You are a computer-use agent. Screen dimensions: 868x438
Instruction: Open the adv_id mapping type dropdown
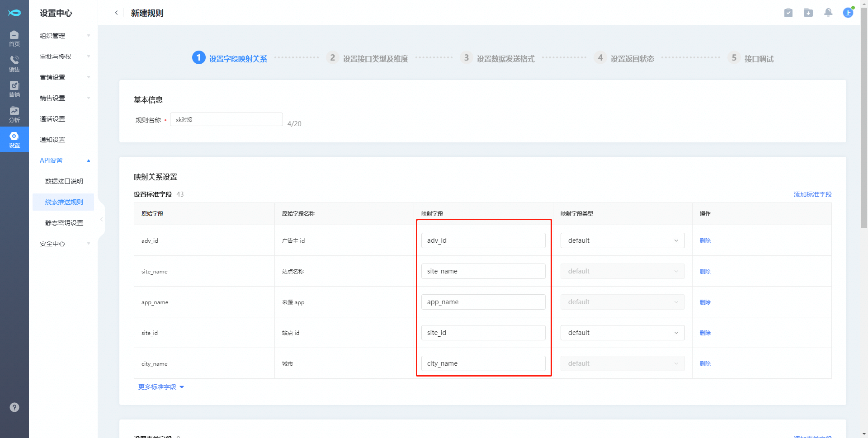pyautogui.click(x=623, y=240)
